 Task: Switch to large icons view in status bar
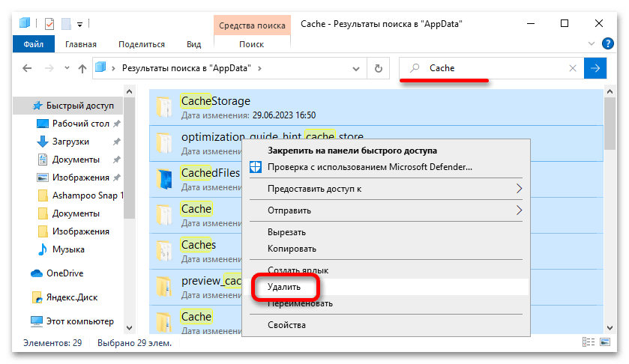coord(604,342)
